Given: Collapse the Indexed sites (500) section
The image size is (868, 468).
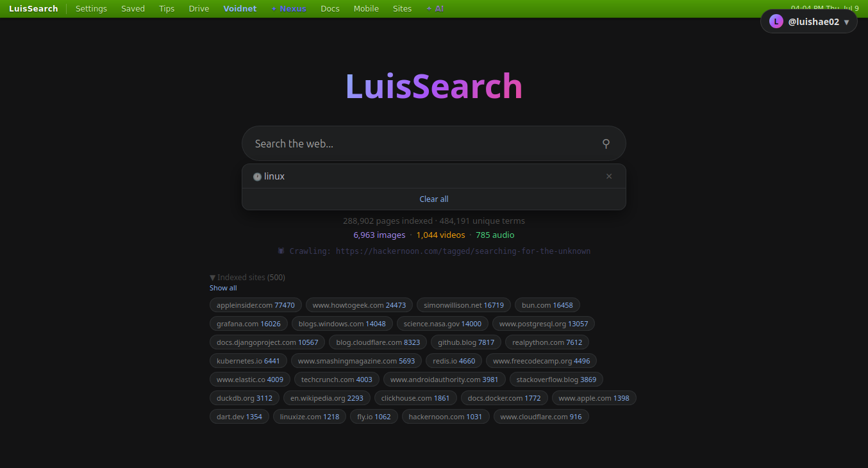Looking at the screenshot, I should [x=247, y=277].
